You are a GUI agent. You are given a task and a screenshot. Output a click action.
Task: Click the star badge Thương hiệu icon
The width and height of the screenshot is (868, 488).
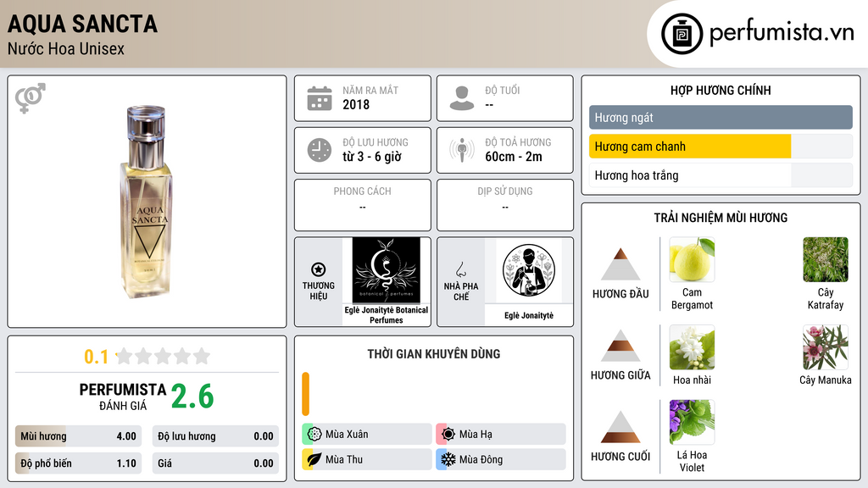(x=319, y=269)
